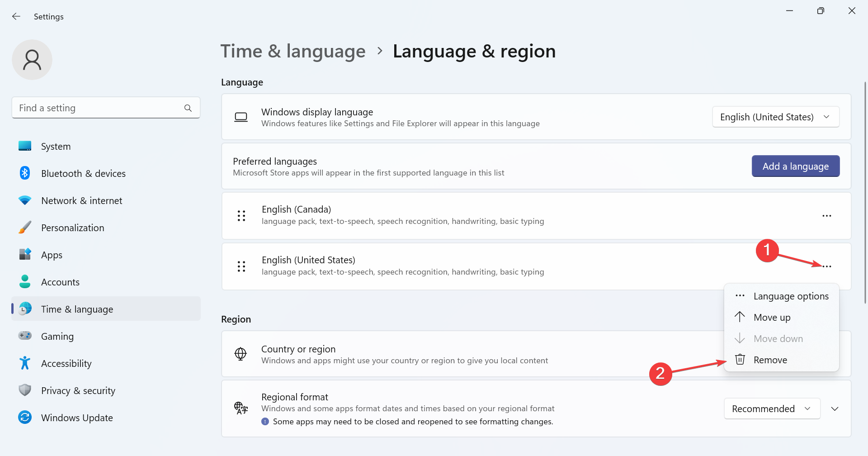Open Personalization settings
This screenshot has width=868, height=456.
click(106, 228)
